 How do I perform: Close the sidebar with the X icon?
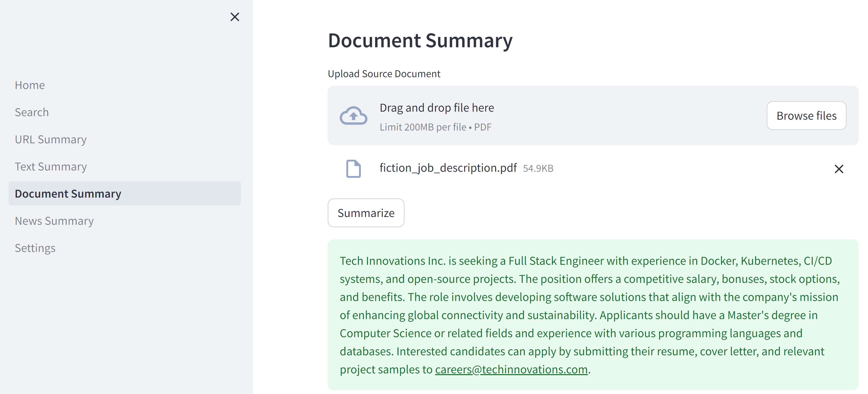(x=235, y=17)
